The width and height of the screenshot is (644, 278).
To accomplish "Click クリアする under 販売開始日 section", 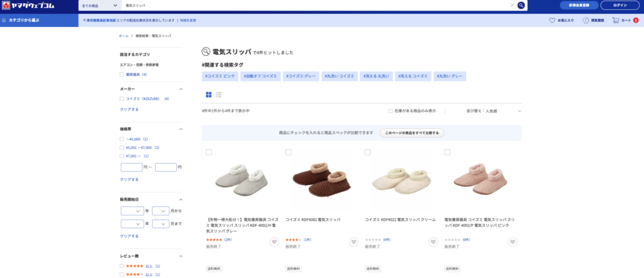I will 130,236.
